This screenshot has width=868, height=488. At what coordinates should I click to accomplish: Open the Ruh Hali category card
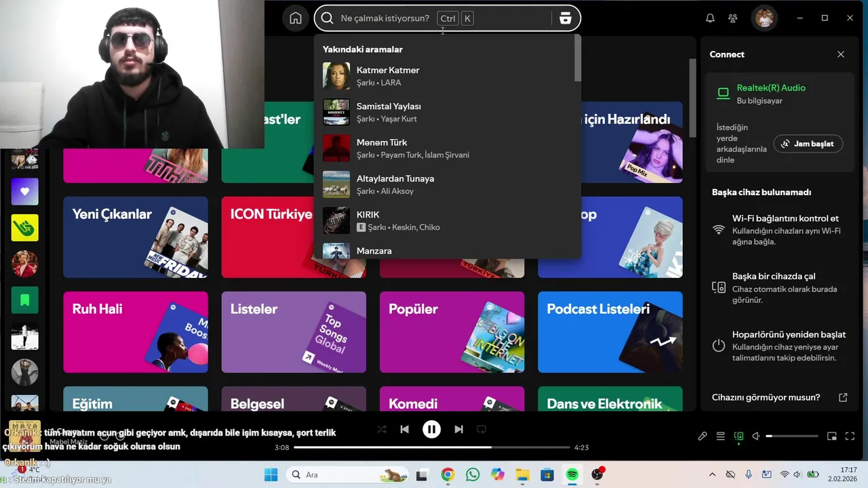(x=136, y=332)
